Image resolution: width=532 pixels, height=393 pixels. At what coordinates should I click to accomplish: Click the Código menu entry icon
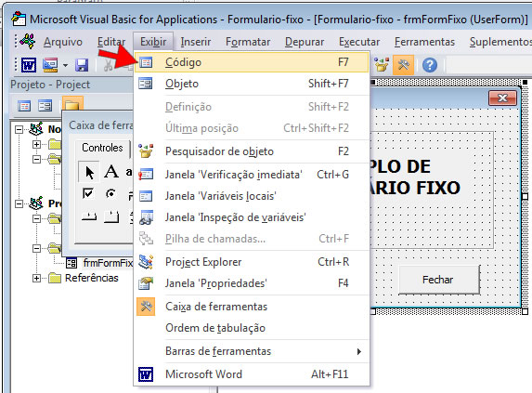pyautogui.click(x=146, y=62)
